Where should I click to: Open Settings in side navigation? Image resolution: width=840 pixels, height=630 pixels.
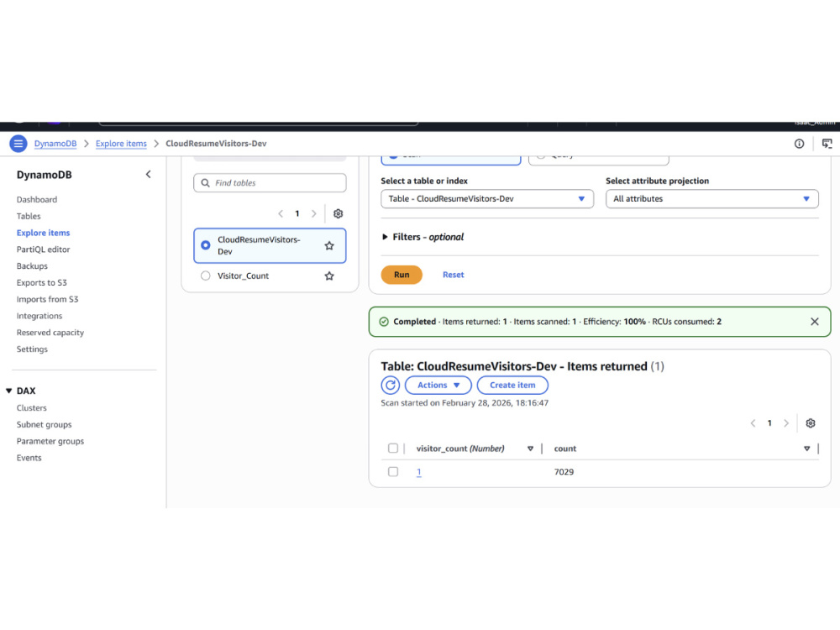32,349
